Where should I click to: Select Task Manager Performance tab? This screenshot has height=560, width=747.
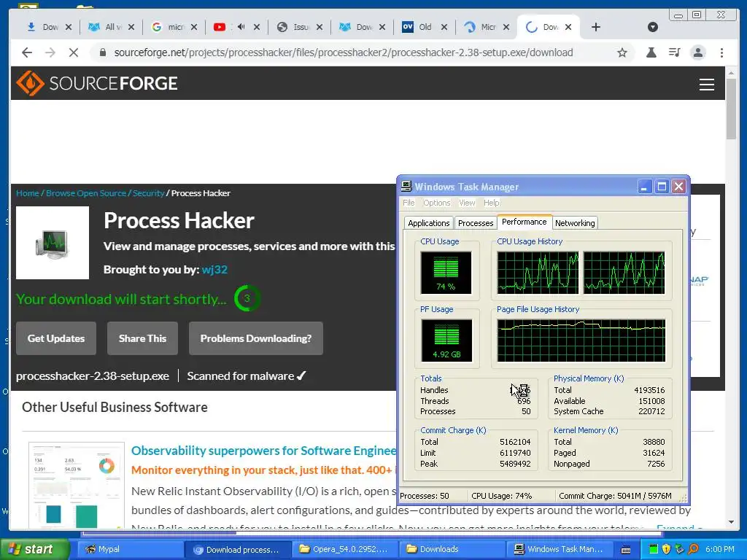tap(524, 222)
